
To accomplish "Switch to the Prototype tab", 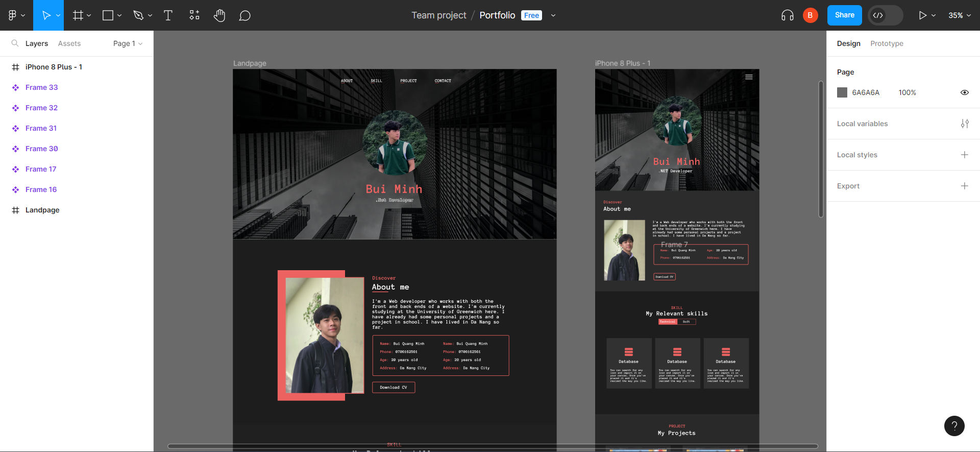I will click(x=887, y=43).
